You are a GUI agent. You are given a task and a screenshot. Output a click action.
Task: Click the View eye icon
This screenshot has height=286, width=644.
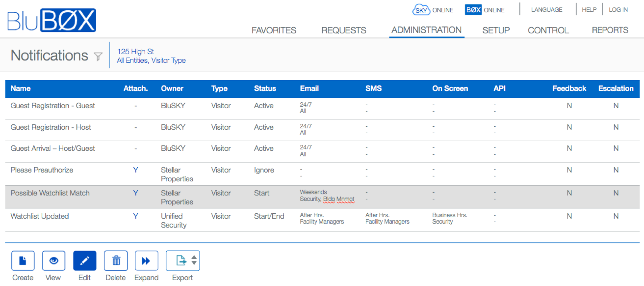click(x=54, y=261)
